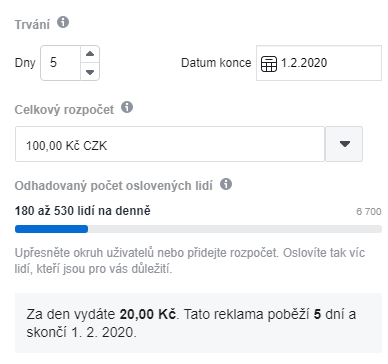388x364 pixels.
Task: Click the Dny label
Action: pyautogui.click(x=25, y=63)
